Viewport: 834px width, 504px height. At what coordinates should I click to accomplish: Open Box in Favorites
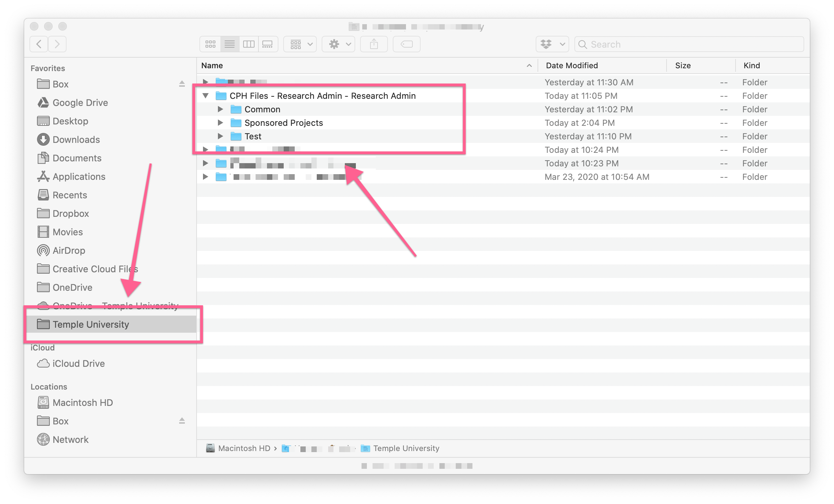coord(60,84)
